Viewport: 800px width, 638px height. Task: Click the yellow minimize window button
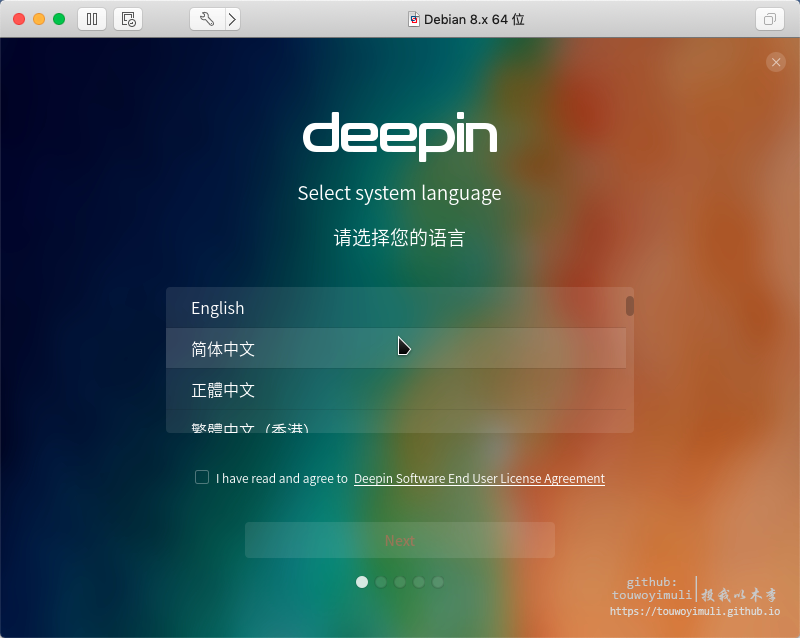coord(39,19)
